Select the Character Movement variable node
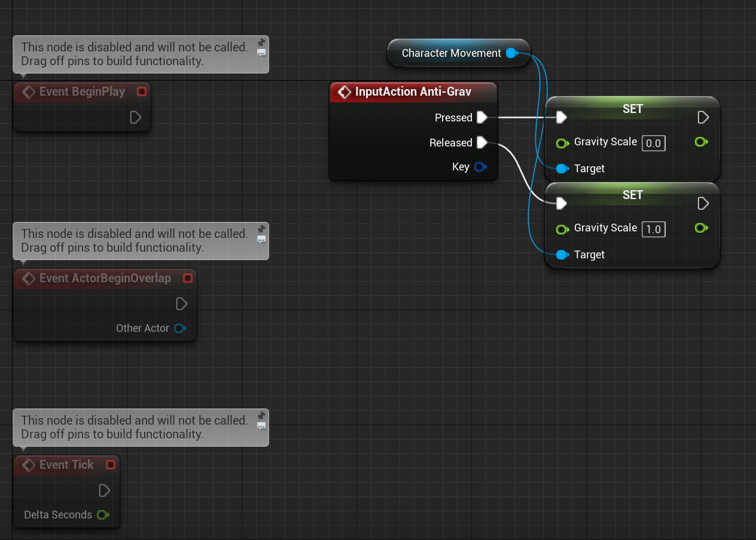The image size is (756, 540). pos(452,53)
